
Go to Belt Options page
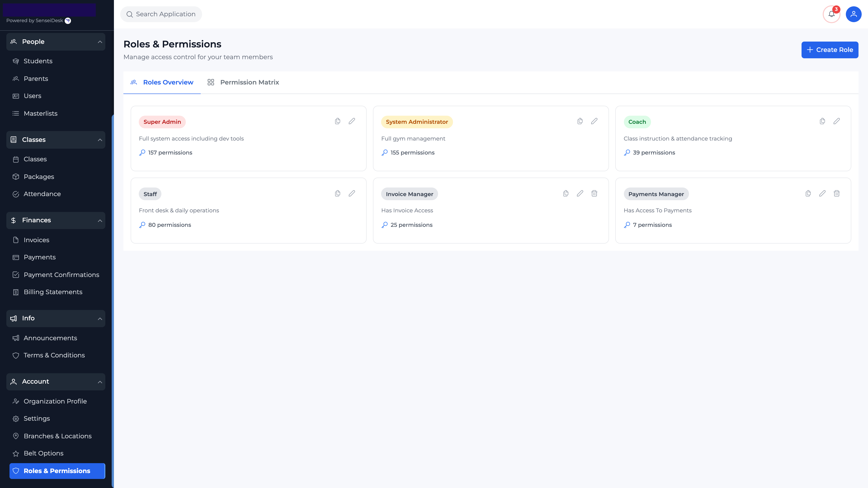[43, 453]
